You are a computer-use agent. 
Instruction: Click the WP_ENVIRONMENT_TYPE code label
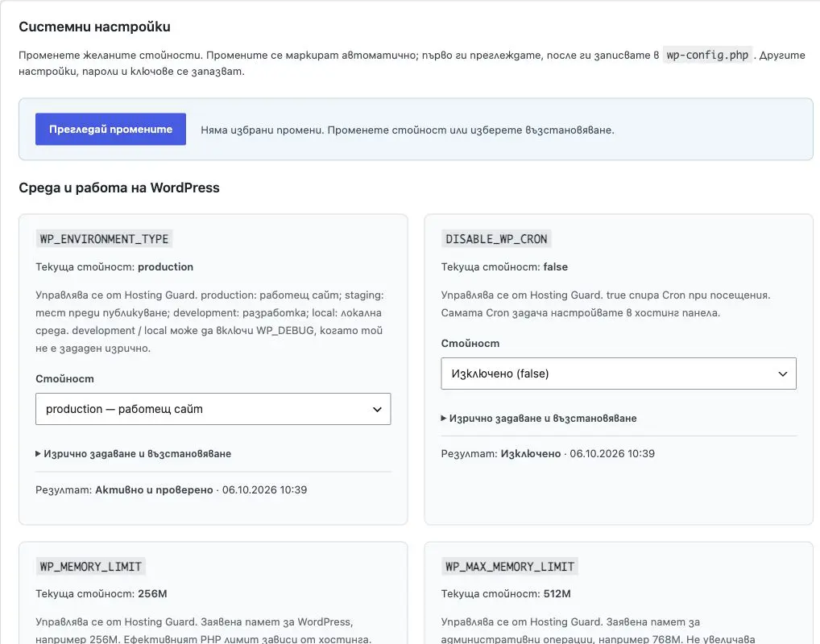104,239
